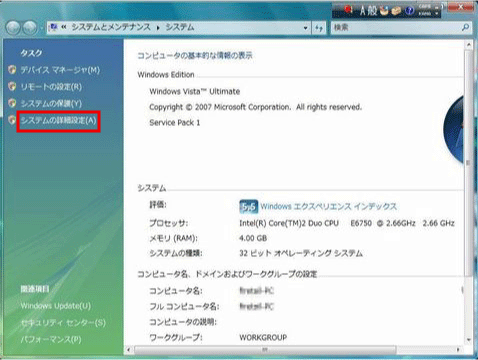Open IME tools toolbox icon
Image resolution: width=478 pixels, height=360 pixels.
pyautogui.click(x=396, y=11)
